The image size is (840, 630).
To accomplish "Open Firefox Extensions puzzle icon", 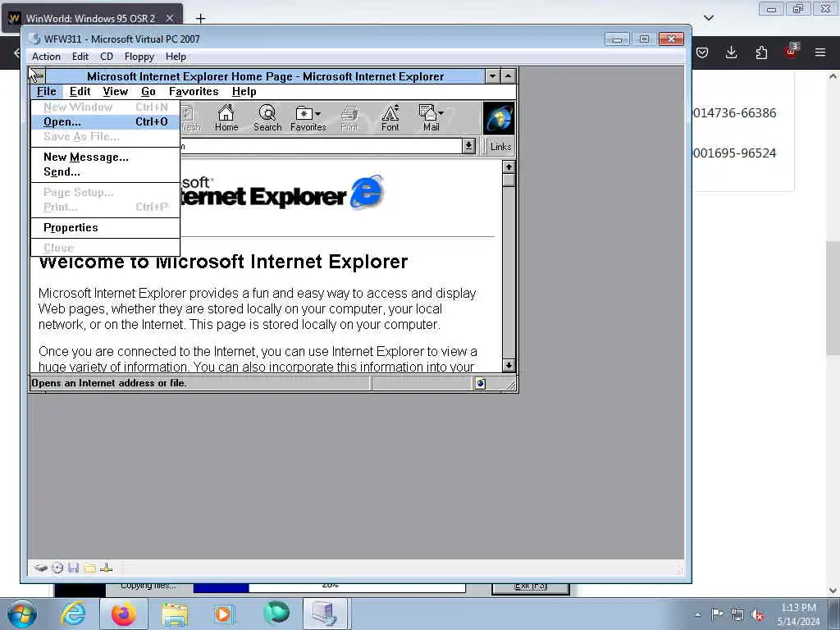I will (x=761, y=52).
